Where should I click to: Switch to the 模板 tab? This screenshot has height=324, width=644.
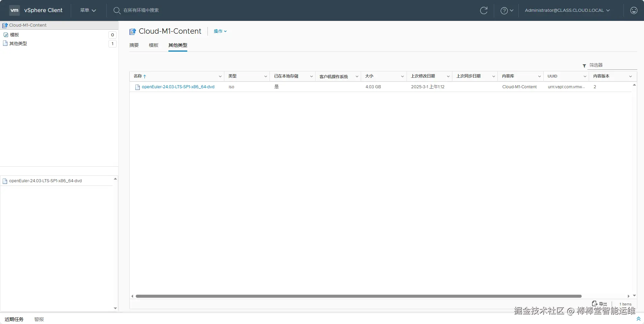pos(154,45)
